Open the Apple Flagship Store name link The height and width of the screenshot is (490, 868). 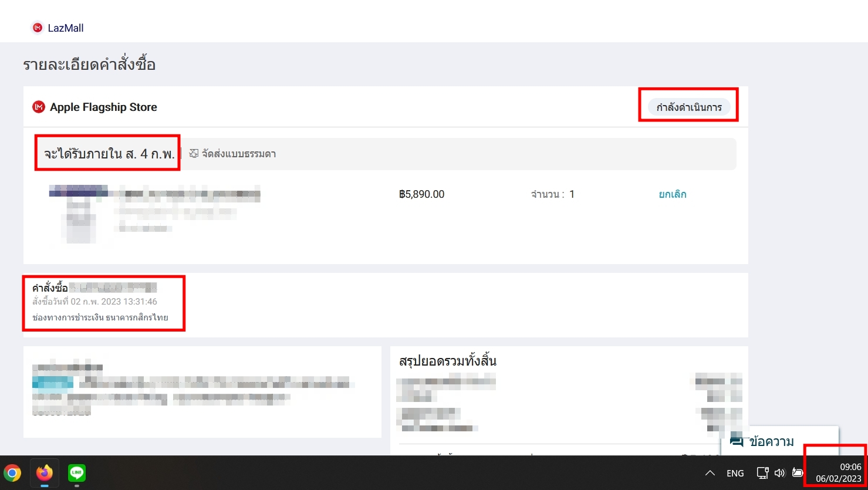[103, 107]
